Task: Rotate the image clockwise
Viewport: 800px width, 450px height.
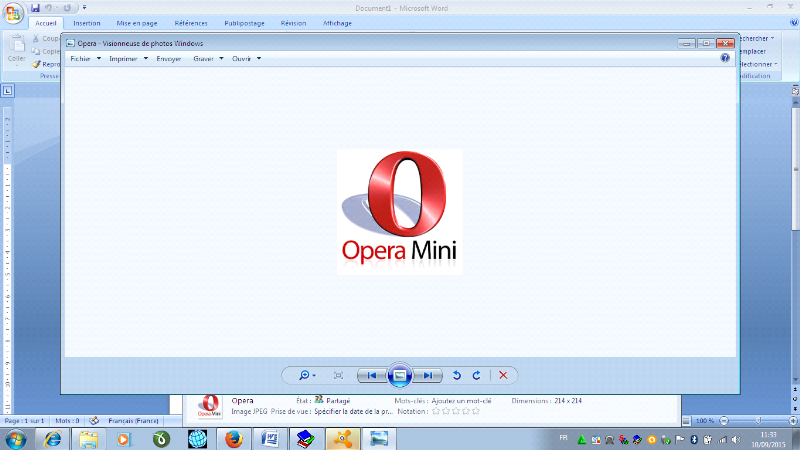Action: pyautogui.click(x=476, y=375)
